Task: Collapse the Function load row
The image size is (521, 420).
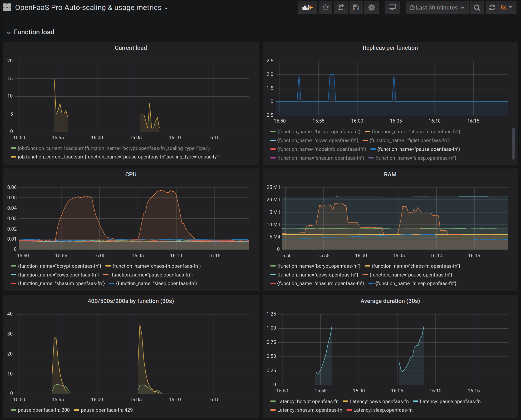Action: (x=30, y=32)
